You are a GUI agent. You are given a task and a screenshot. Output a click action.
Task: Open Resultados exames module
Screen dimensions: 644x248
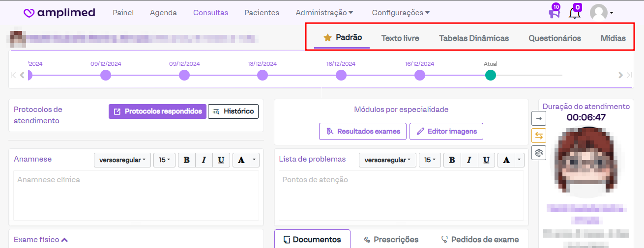pyautogui.click(x=362, y=131)
